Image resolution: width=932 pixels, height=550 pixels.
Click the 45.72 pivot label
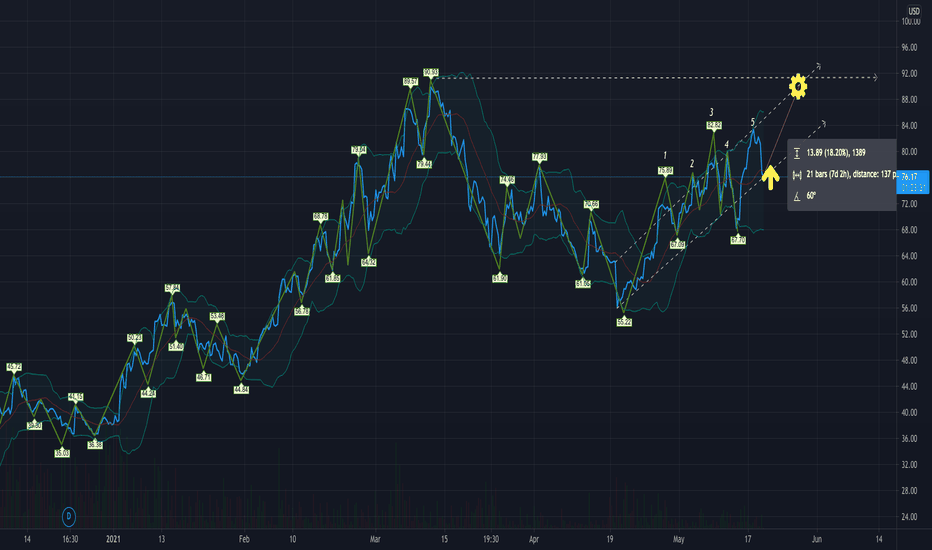14,367
